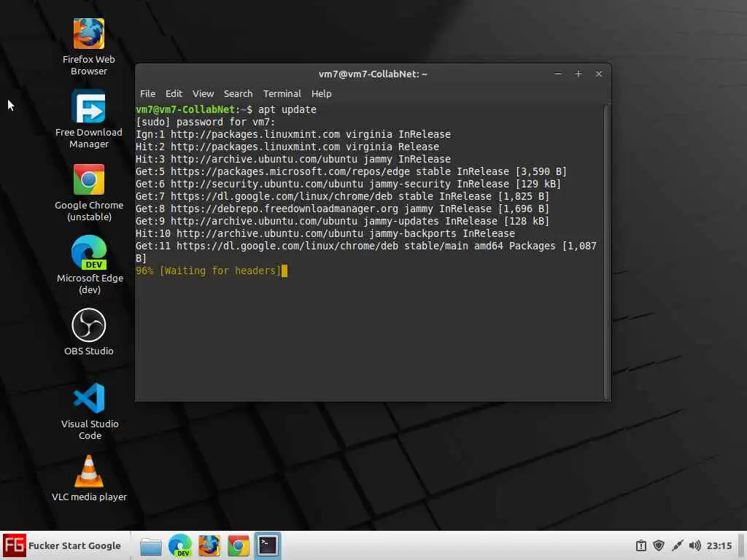Click the show desktop strip at taskbar edge

pyautogui.click(x=741, y=545)
